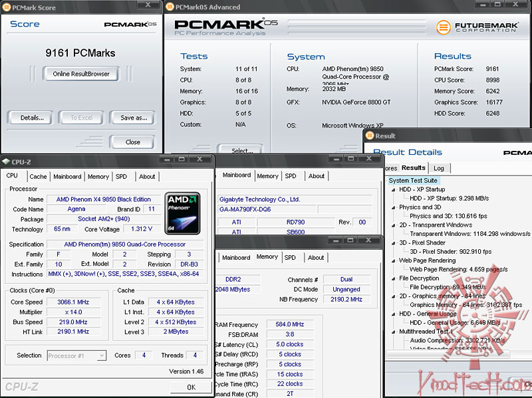
Task: Collapse 3D - Pixel Shader node
Action: pos(394,243)
